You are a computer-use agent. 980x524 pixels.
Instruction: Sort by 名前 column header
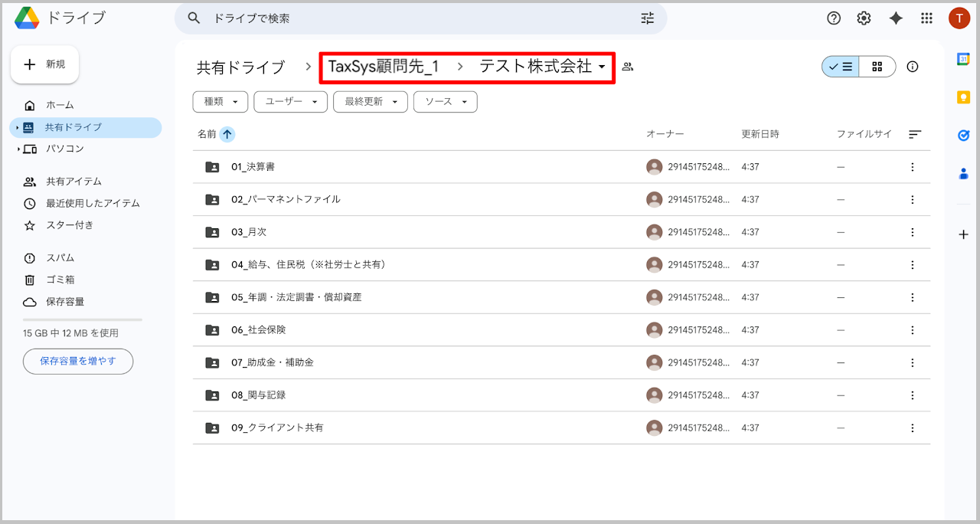coord(207,134)
